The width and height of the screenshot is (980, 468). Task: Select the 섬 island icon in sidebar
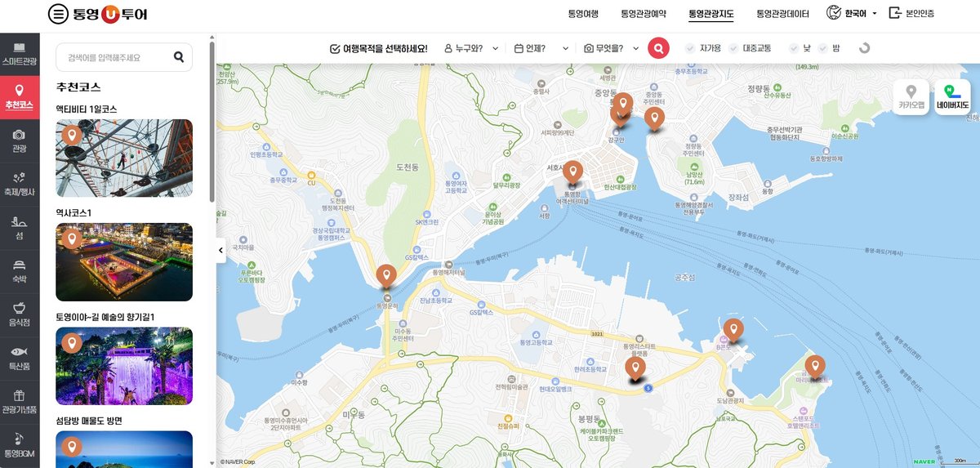pyautogui.click(x=20, y=225)
